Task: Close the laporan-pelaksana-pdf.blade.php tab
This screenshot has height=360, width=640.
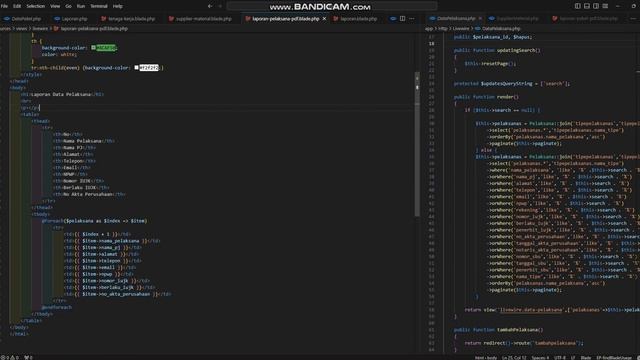Action: coord(324,19)
